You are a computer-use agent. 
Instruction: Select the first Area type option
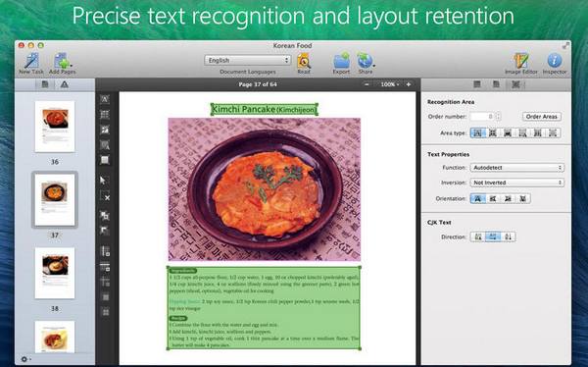click(x=477, y=133)
